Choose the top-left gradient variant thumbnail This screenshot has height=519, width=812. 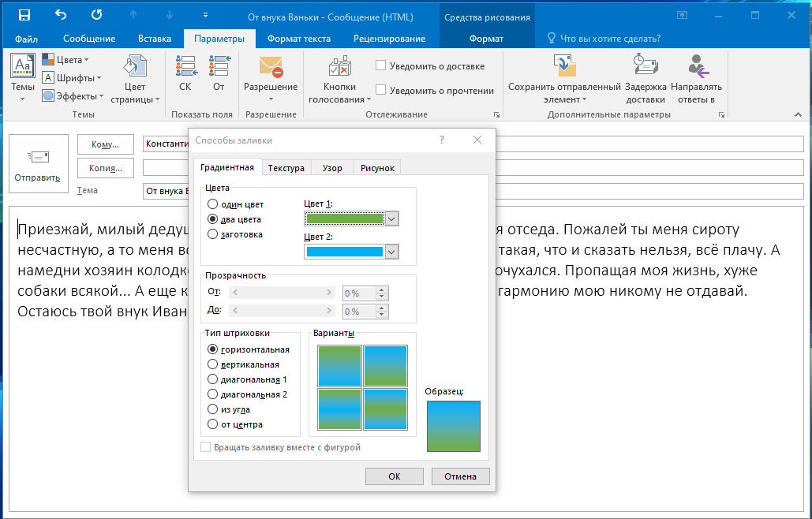(339, 366)
